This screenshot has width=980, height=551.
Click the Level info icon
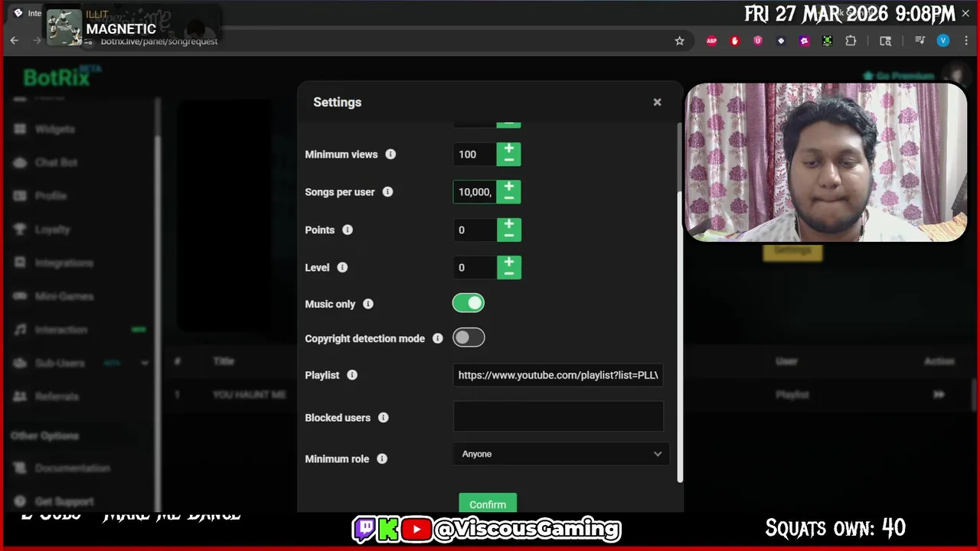[342, 267]
